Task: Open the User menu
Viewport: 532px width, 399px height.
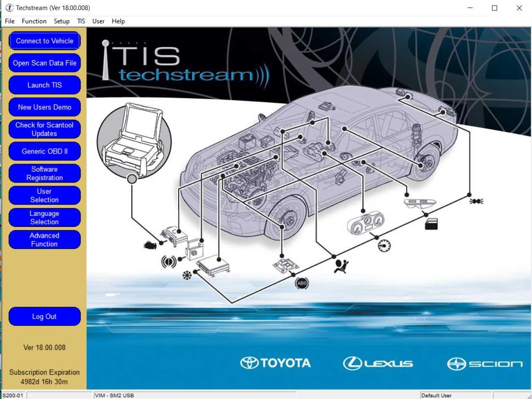Action: (x=99, y=21)
